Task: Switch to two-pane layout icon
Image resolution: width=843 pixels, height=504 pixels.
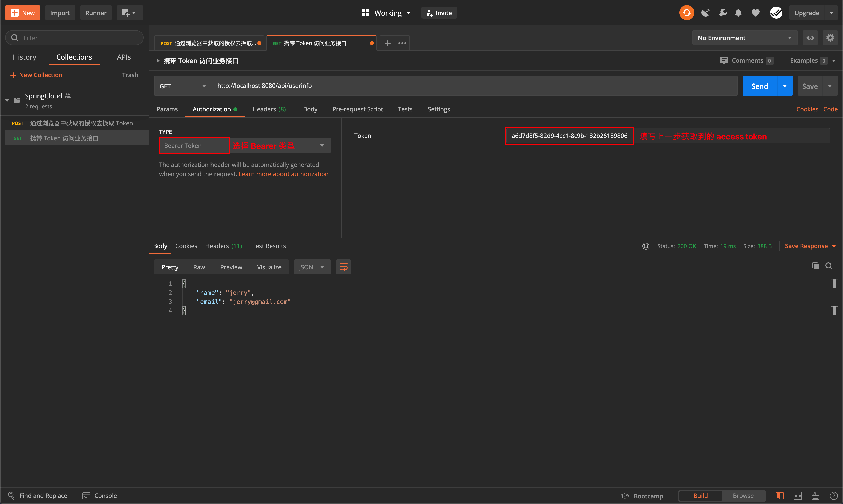Action: [798, 496]
